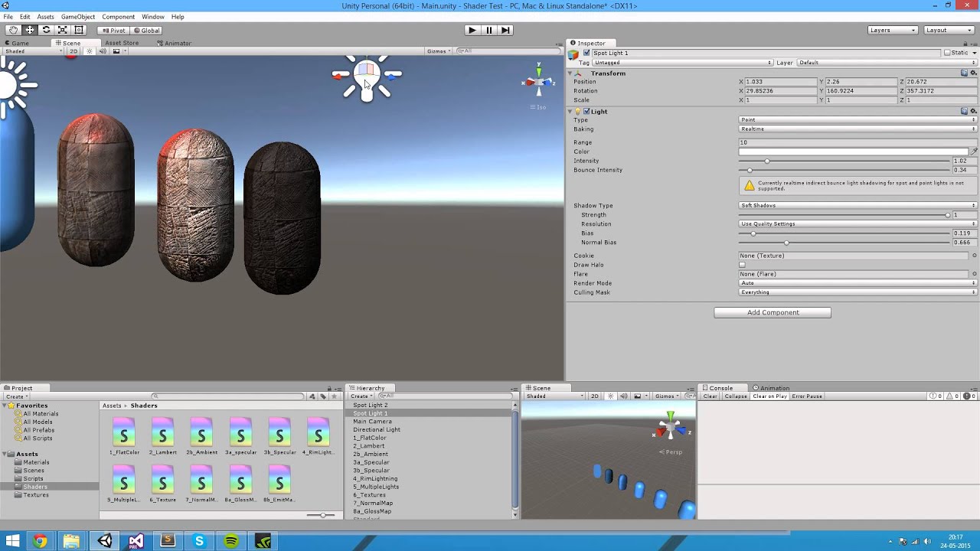Toggle Error Pause in Console
The width and height of the screenshot is (980, 551).
(x=807, y=396)
